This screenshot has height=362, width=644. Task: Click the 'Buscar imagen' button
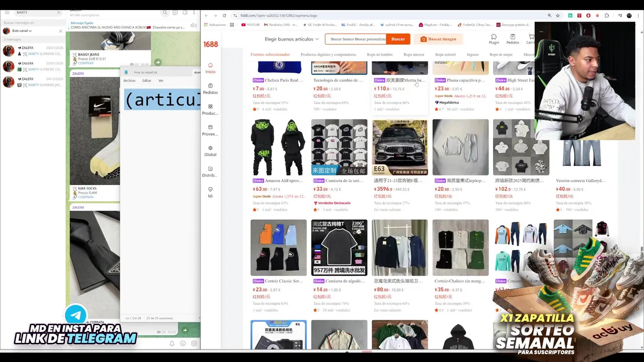(x=438, y=39)
